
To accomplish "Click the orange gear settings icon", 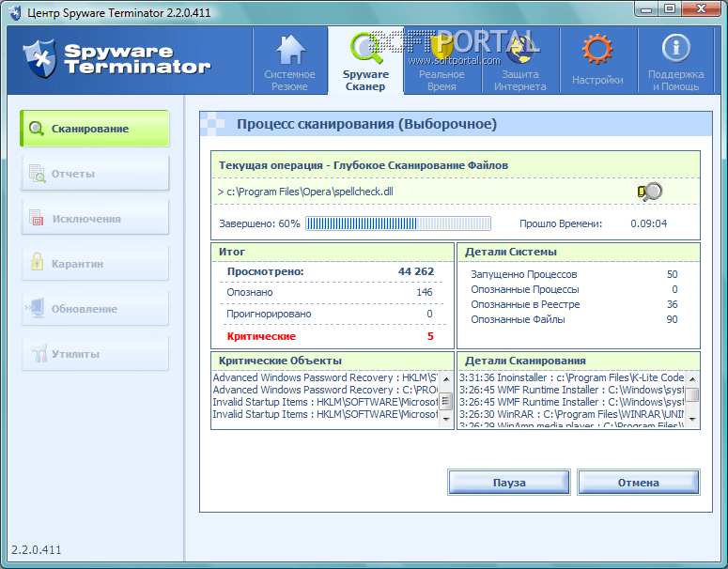I will tap(597, 49).
